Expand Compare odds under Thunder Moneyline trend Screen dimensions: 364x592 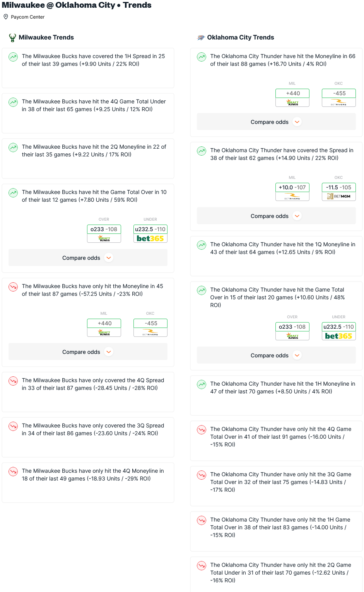276,122
